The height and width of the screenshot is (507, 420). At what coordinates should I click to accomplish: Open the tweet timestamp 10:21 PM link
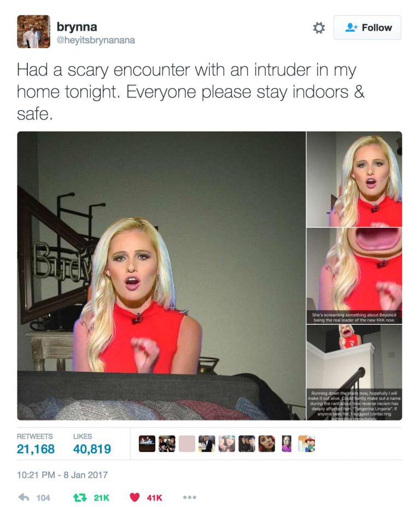point(62,475)
